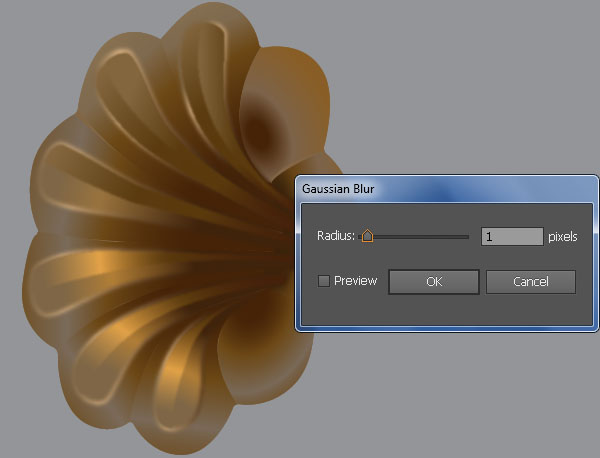Click the "Preview" label text
Image resolution: width=600 pixels, height=458 pixels.
coord(355,281)
